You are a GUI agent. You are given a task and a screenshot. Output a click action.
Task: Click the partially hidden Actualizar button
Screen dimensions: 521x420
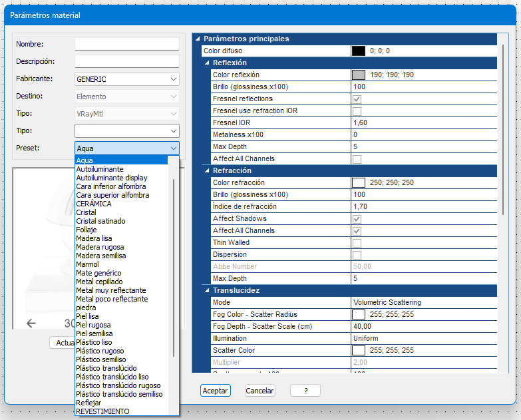(63, 343)
